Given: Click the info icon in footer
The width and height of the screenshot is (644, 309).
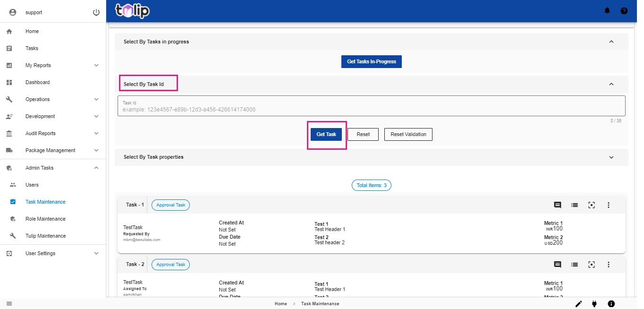Looking at the screenshot, I should click(611, 304).
